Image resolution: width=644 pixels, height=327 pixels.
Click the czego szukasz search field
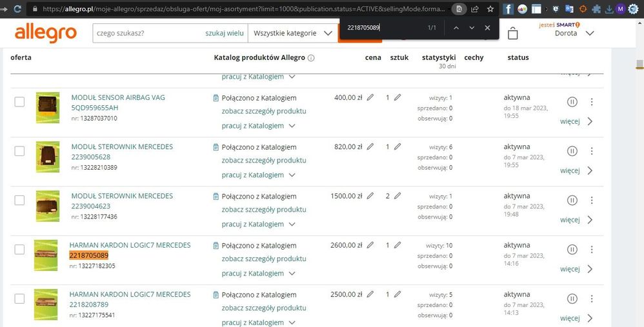click(x=148, y=33)
